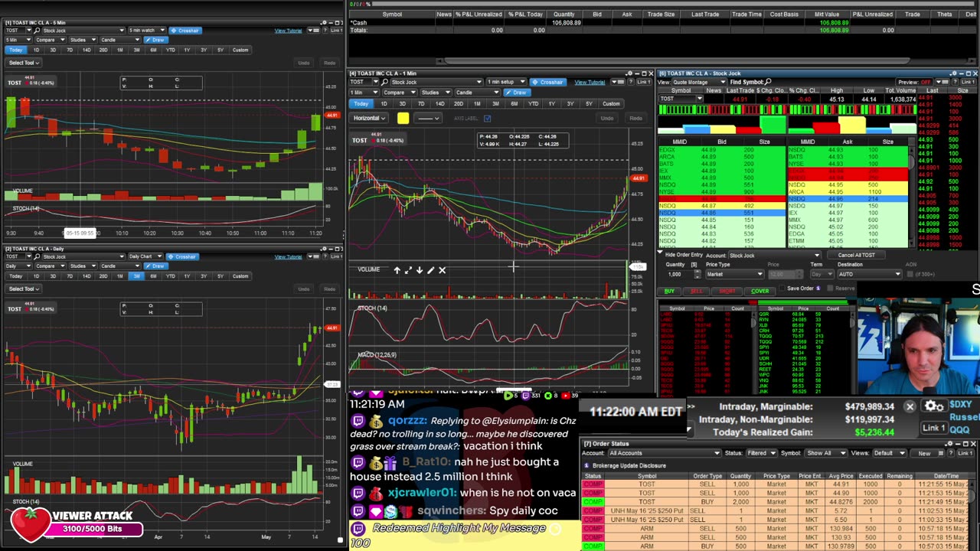Move the Volume study up with up arrow
This screenshot has width=980, height=551.
click(x=397, y=270)
